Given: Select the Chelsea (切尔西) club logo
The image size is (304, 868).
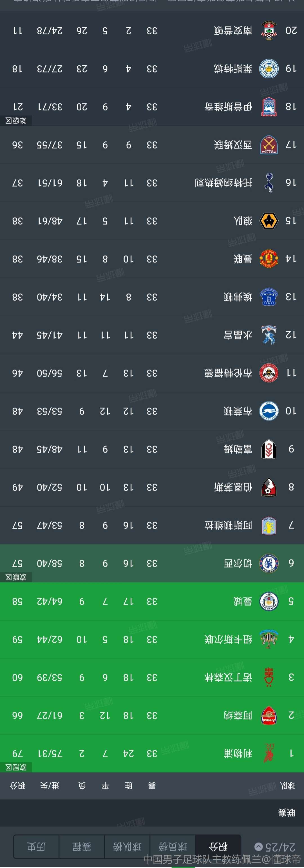Looking at the screenshot, I should point(269,563).
